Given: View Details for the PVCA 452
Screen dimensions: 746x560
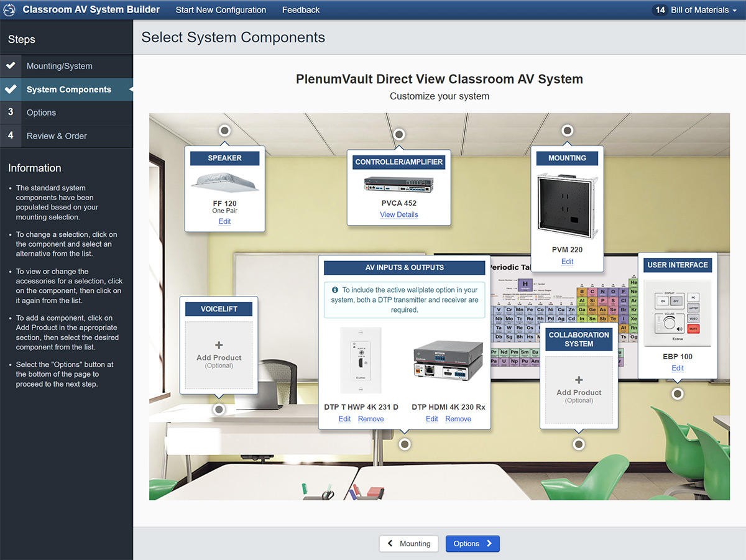Looking at the screenshot, I should tap(399, 214).
